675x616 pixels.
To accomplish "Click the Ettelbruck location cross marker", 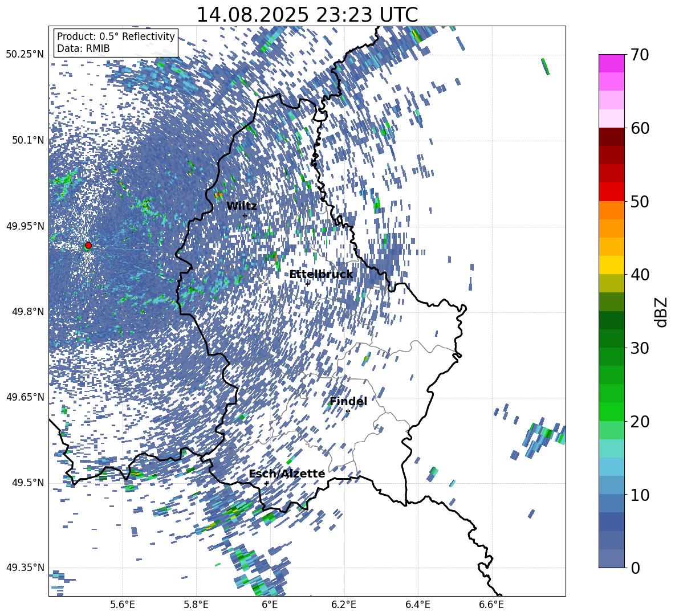I will tap(307, 283).
